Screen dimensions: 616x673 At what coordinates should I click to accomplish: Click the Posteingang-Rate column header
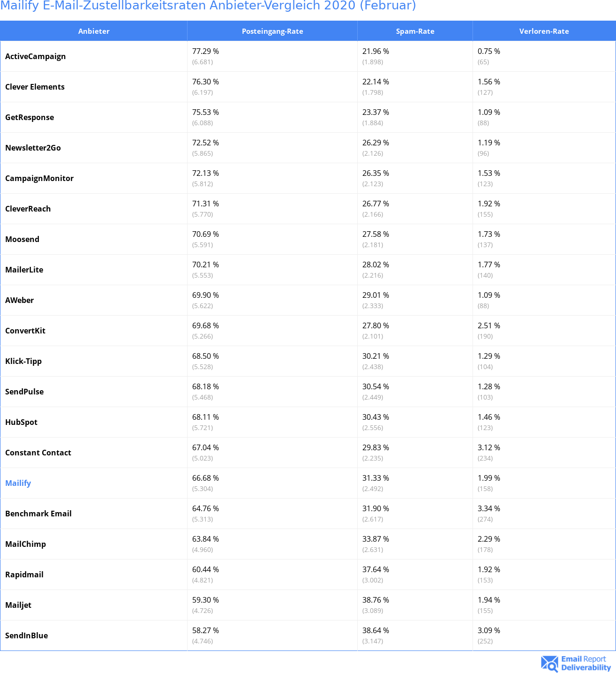coord(272,31)
